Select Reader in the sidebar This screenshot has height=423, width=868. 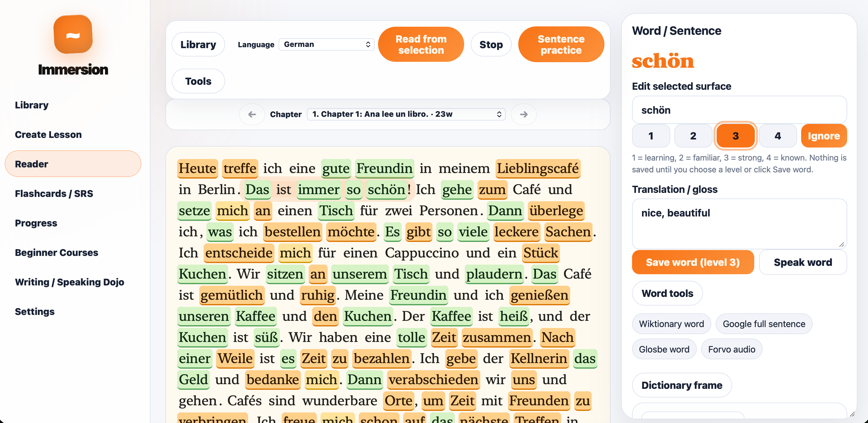point(73,164)
